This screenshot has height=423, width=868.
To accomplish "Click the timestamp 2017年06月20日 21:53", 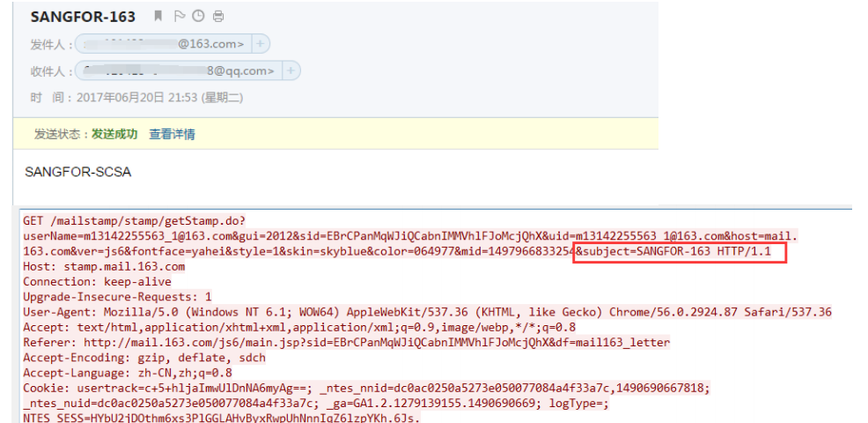I will point(136,98).
